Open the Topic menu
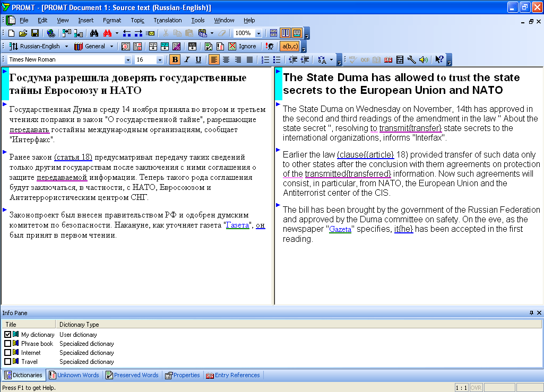 (x=137, y=20)
